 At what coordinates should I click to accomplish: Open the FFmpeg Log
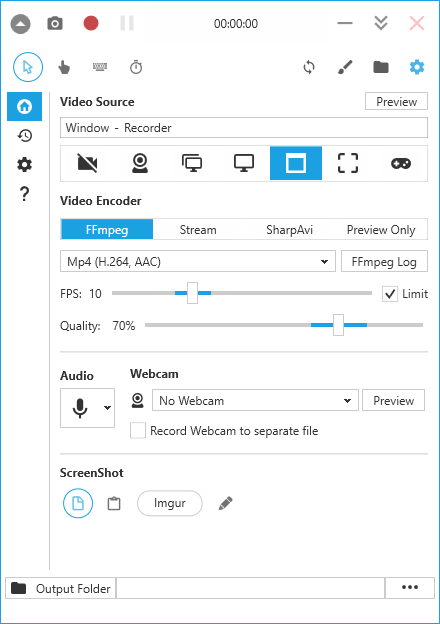pos(384,261)
